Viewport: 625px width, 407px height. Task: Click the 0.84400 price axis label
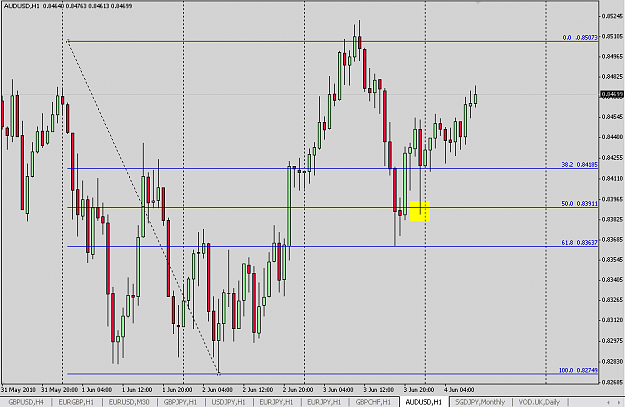[x=612, y=137]
